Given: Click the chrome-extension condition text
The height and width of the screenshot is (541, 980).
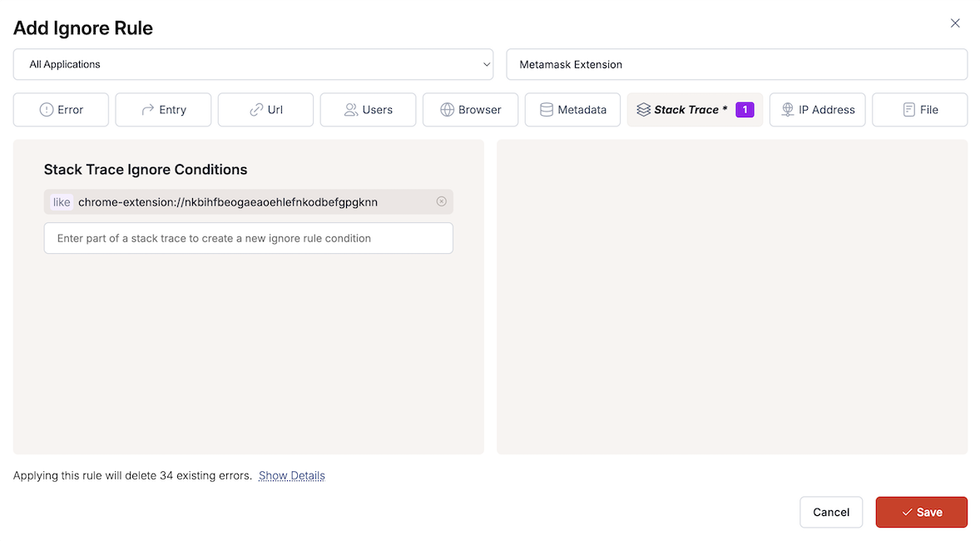Looking at the screenshot, I should [227, 202].
